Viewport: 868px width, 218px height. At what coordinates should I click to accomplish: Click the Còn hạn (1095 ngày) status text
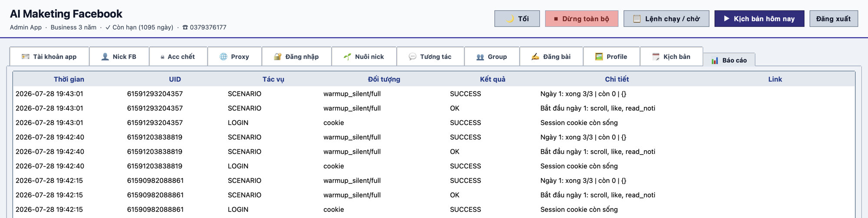pyautogui.click(x=143, y=27)
